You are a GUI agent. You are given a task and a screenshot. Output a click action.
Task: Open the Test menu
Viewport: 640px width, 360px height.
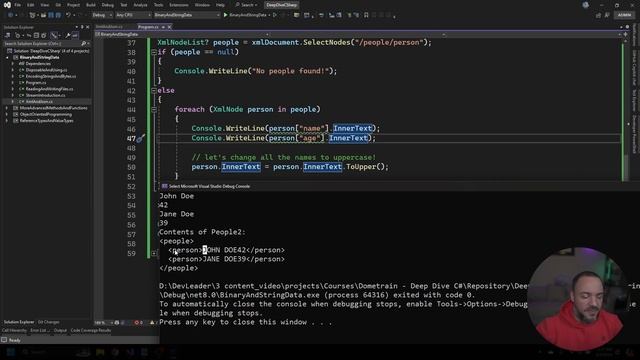[x=124, y=5]
